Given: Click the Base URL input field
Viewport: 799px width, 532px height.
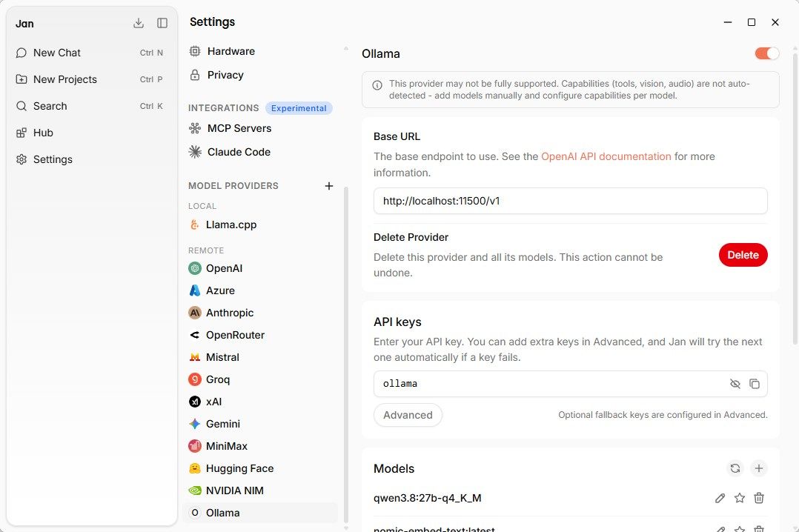Looking at the screenshot, I should tap(570, 201).
